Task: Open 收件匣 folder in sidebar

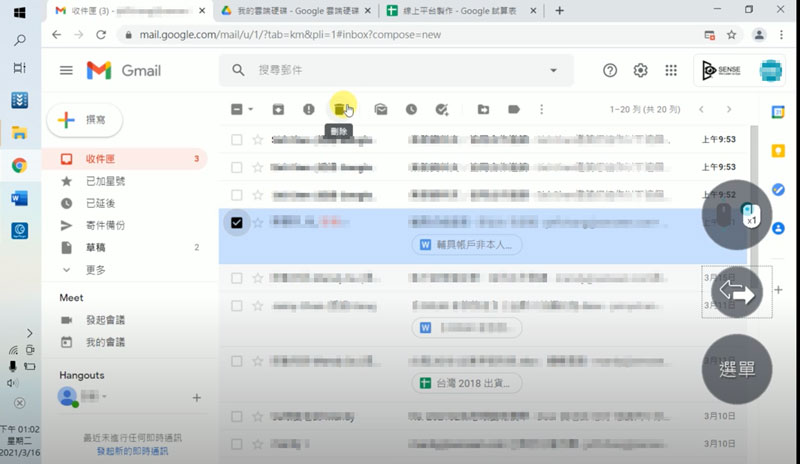Action: [125, 159]
